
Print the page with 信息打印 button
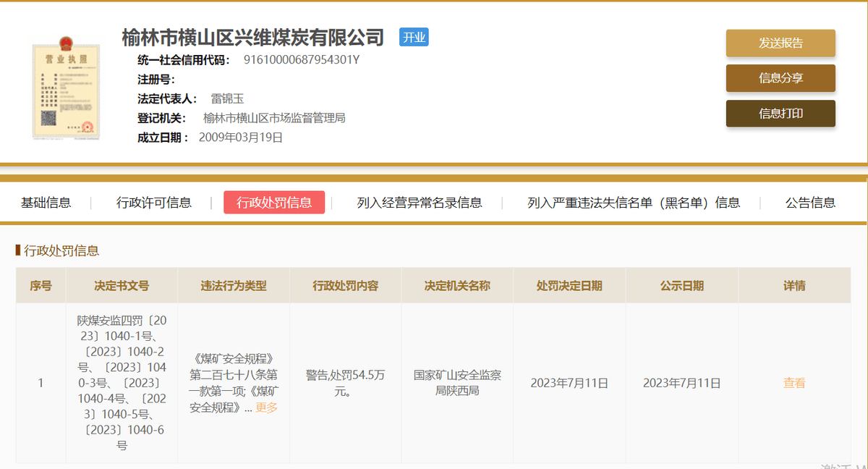(x=780, y=114)
